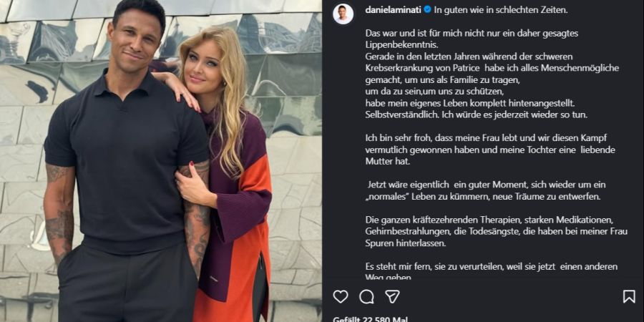Click the line "Jetzt wäre eigentlich ein guter Moment"
Viewport: 644px width, 322px height.
click(x=486, y=185)
